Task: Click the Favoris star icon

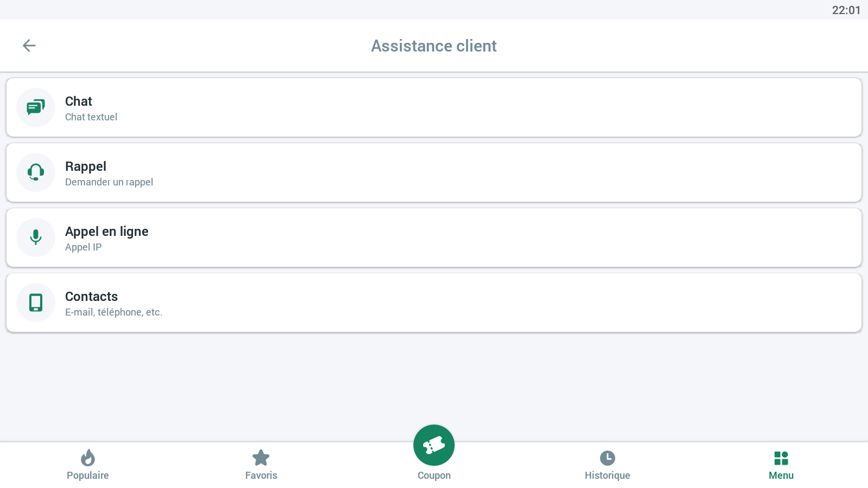Action: click(x=261, y=458)
